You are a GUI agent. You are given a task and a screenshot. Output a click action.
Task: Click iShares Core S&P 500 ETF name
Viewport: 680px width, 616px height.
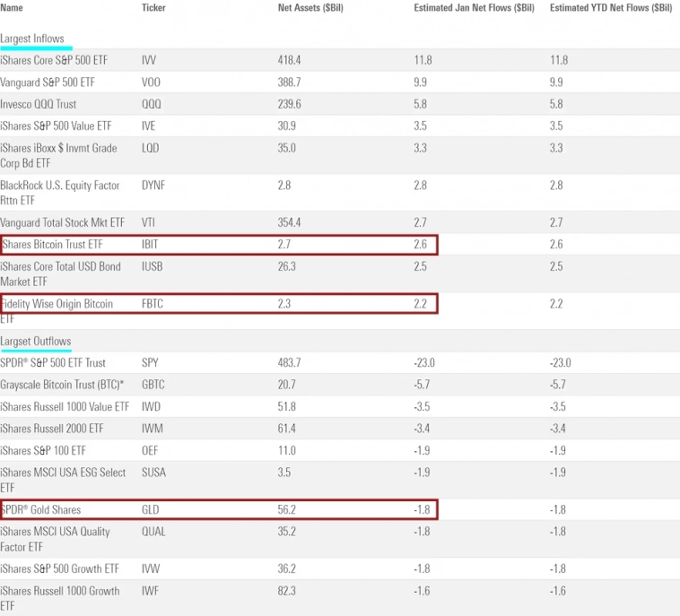[x=54, y=60]
